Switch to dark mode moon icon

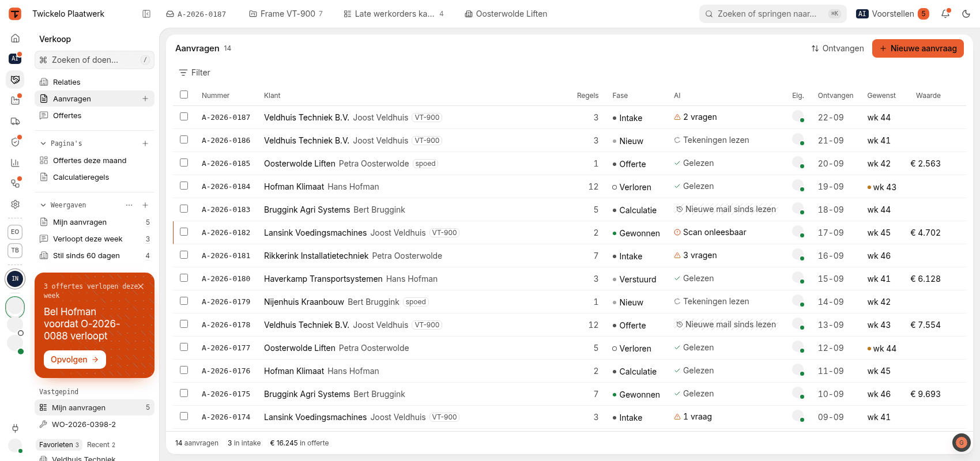(x=966, y=14)
